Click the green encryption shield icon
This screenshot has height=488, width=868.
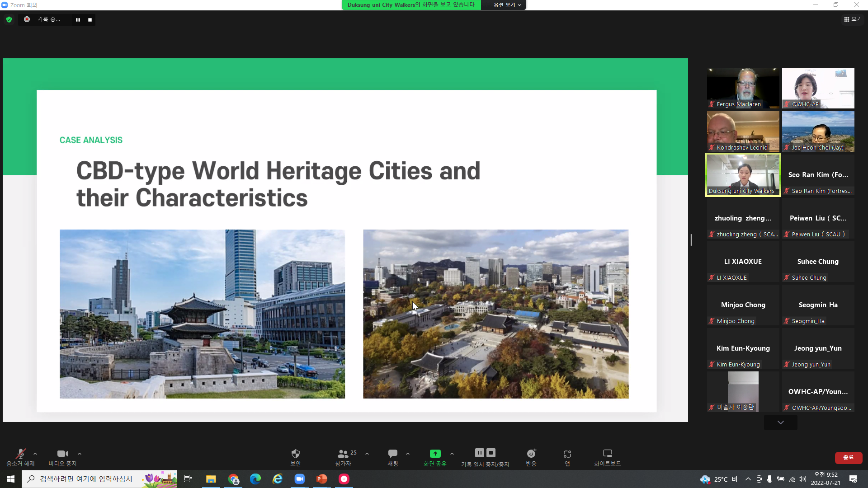pos(9,19)
